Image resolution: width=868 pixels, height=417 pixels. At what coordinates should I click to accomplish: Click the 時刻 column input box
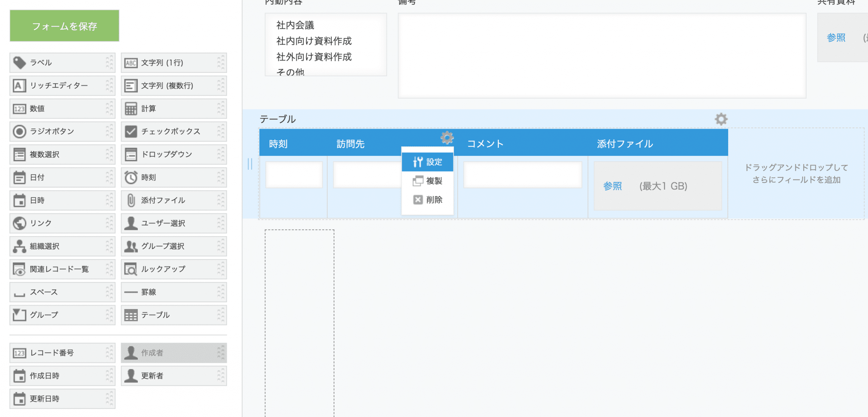click(294, 174)
